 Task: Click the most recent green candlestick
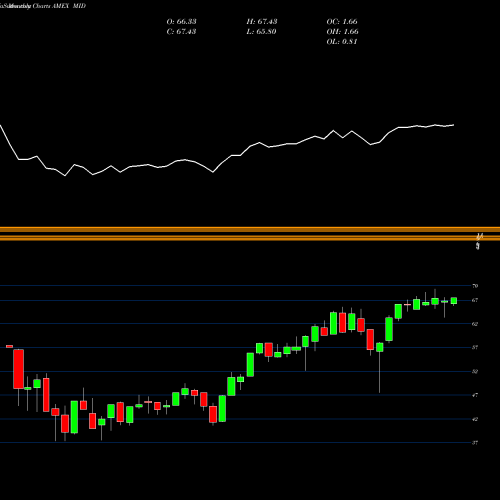[454, 301]
